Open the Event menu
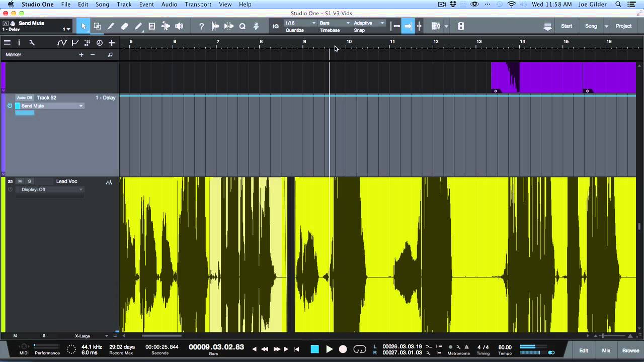 click(x=146, y=5)
